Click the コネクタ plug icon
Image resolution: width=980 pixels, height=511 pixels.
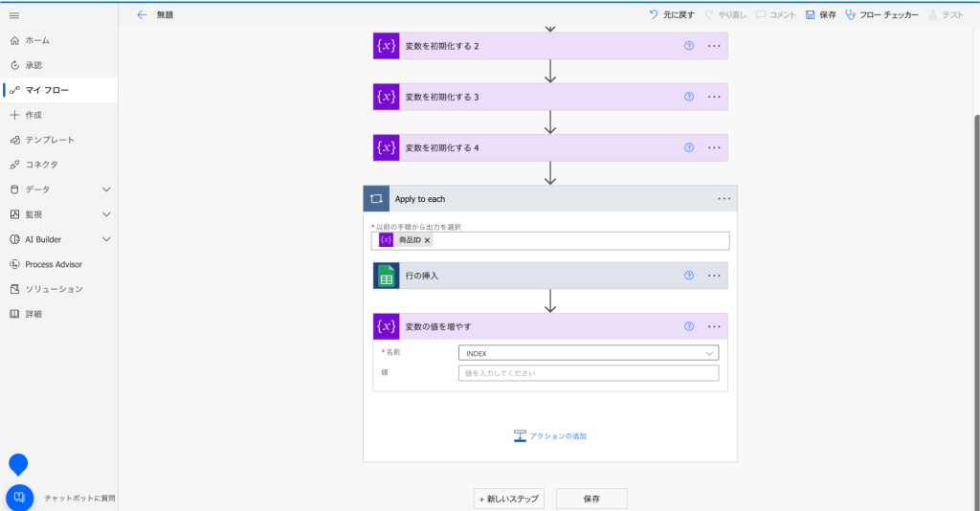point(14,165)
